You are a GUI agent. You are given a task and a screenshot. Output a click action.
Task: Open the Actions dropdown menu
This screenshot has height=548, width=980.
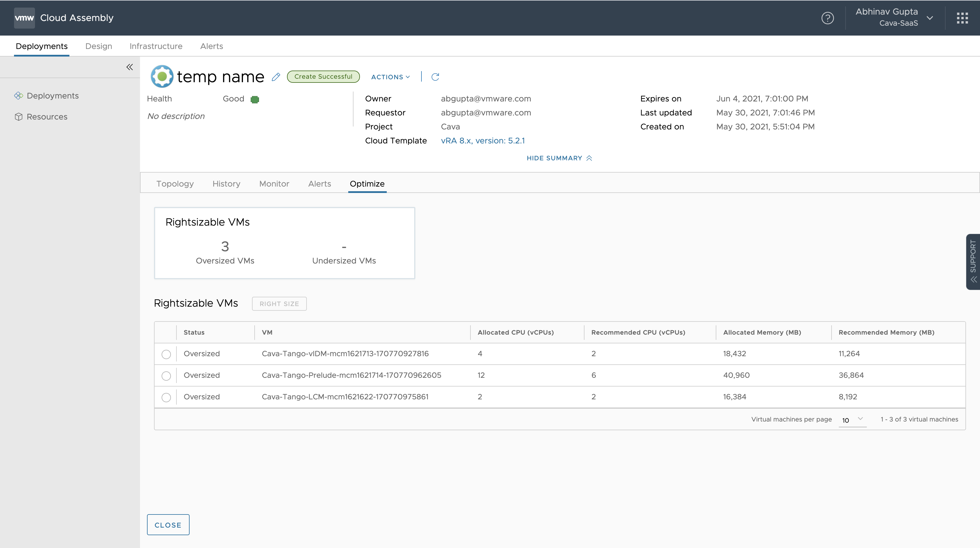pos(390,77)
